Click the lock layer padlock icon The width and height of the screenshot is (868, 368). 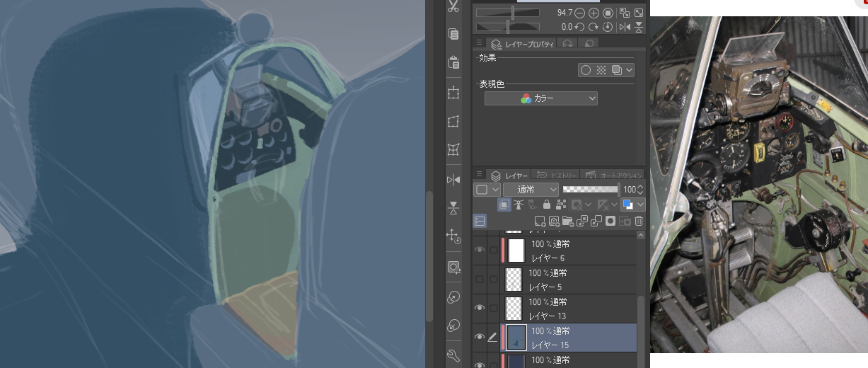[x=546, y=205]
